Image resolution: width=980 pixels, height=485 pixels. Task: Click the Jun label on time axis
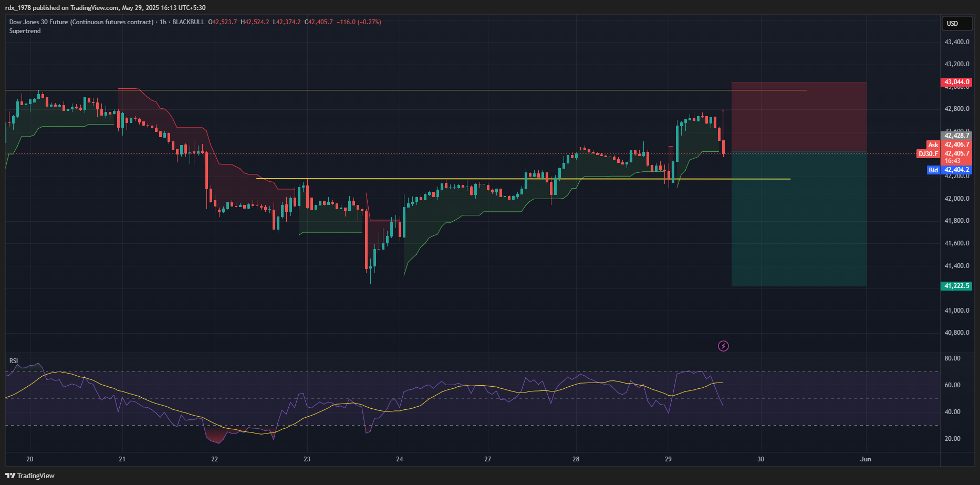[x=866, y=459]
